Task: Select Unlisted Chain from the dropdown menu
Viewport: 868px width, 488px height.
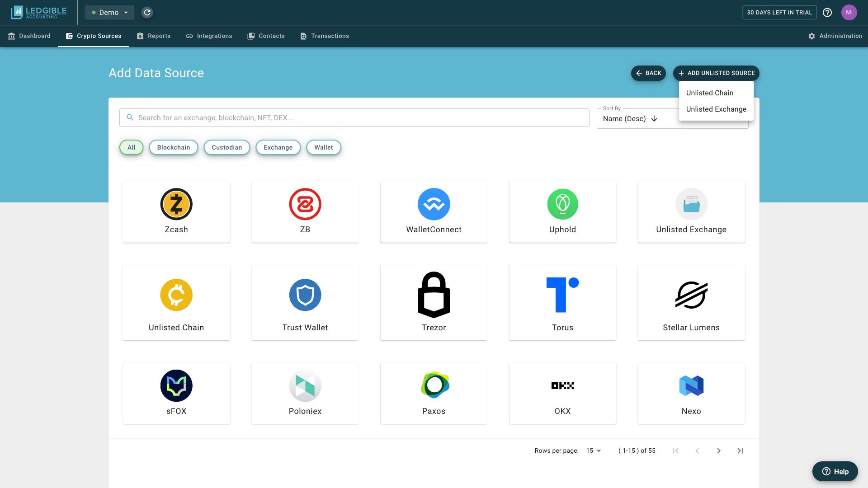Action: [x=716, y=93]
